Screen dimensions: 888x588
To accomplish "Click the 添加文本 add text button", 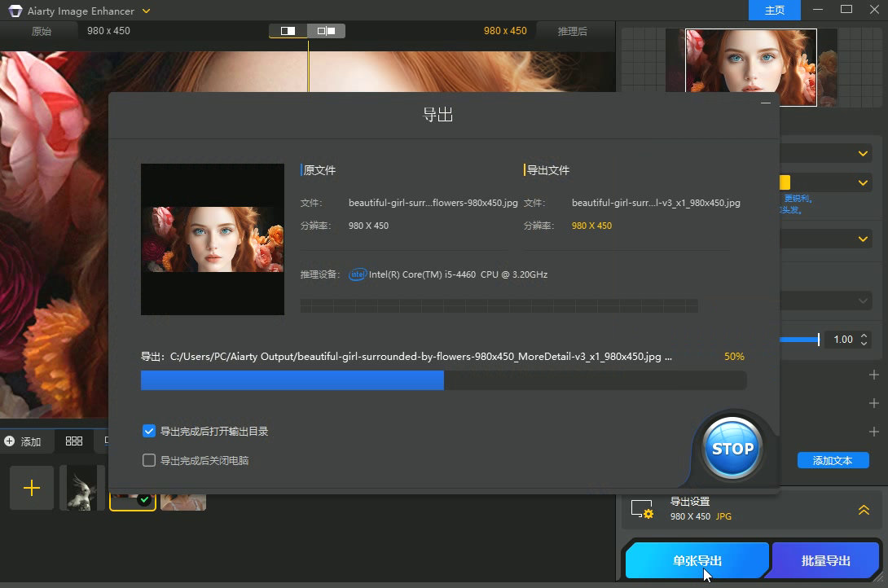I will pyautogui.click(x=832, y=460).
